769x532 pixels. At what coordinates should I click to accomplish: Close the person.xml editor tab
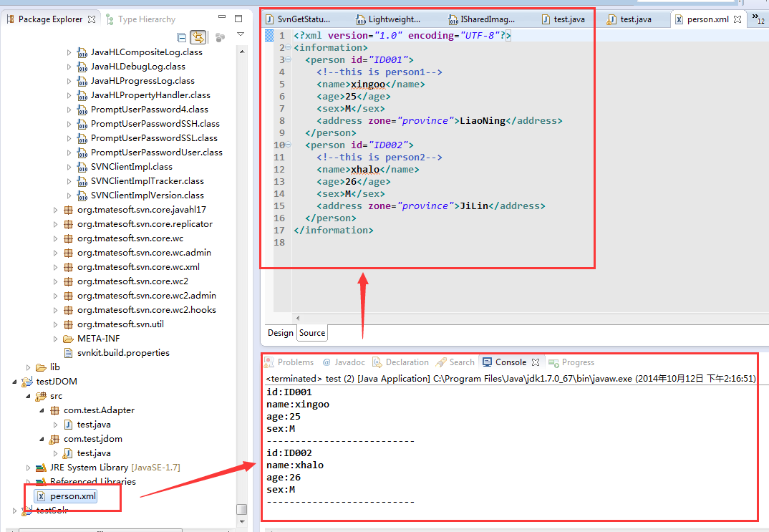(x=737, y=19)
